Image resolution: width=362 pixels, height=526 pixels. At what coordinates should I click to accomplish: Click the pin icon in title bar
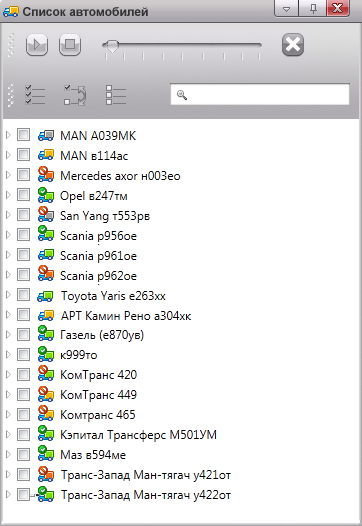pyautogui.click(x=313, y=9)
